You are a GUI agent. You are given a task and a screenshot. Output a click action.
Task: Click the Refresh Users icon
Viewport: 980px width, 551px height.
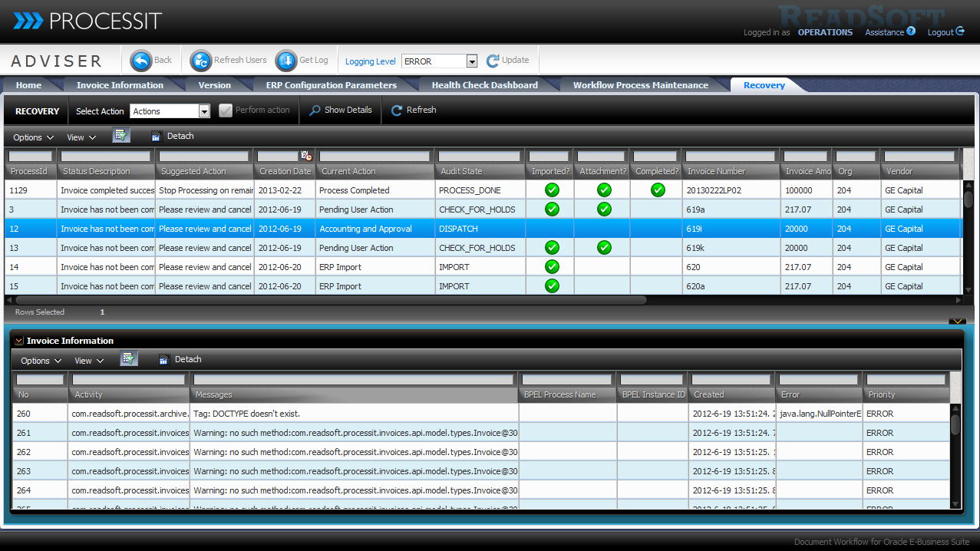[201, 61]
